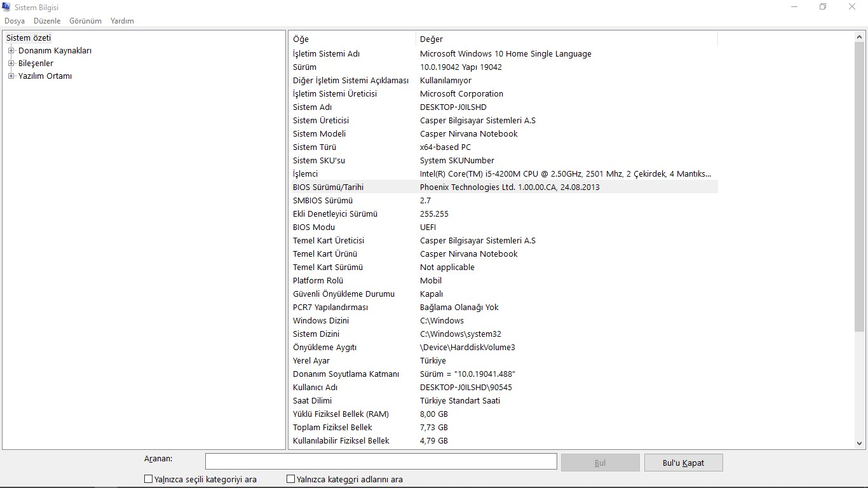
Task: Expand the Yazılım Ortamı node
Action: tap(11, 76)
